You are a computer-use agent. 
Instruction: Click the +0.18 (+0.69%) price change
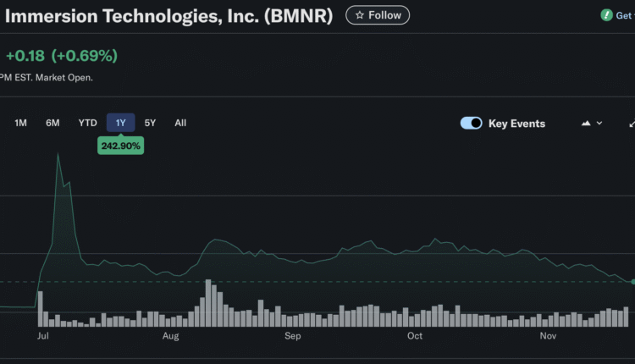pyautogui.click(x=61, y=56)
